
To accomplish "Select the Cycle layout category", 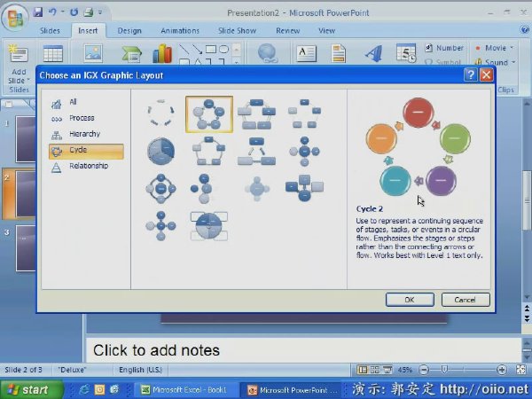I will (86, 151).
